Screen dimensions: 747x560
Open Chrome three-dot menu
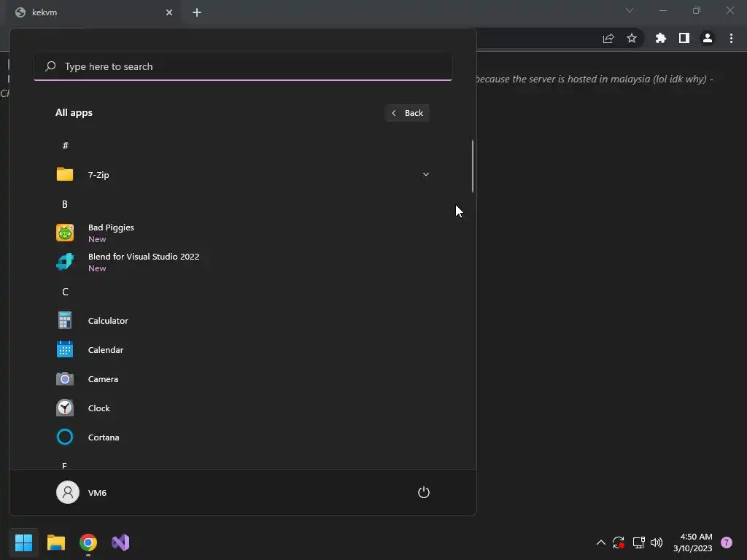[x=731, y=38]
